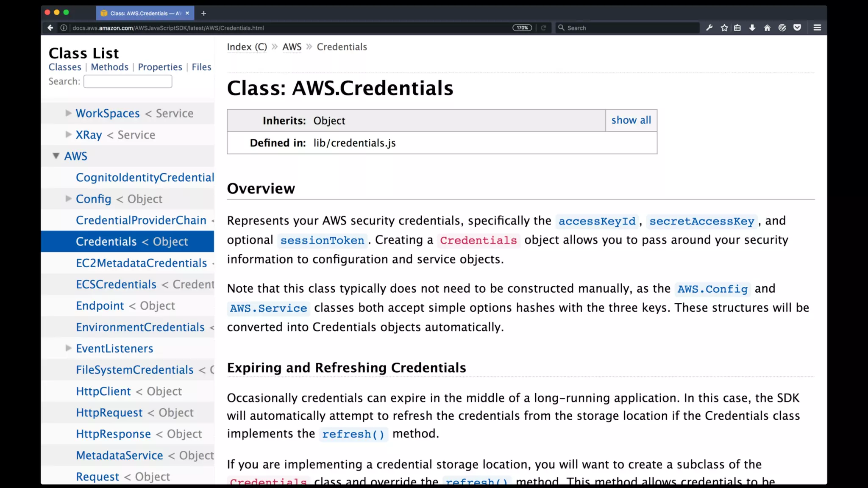The width and height of the screenshot is (868, 488).
Task: Open the HttpResponse class link
Action: pyautogui.click(x=113, y=434)
